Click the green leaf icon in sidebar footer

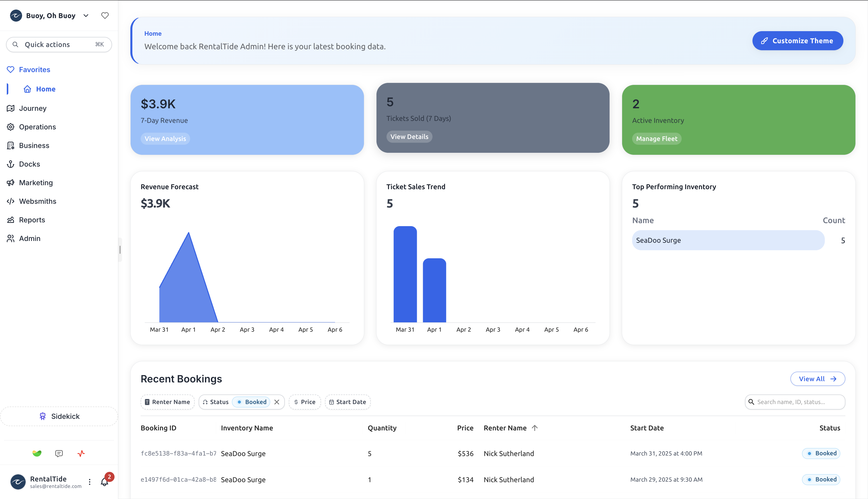click(37, 454)
